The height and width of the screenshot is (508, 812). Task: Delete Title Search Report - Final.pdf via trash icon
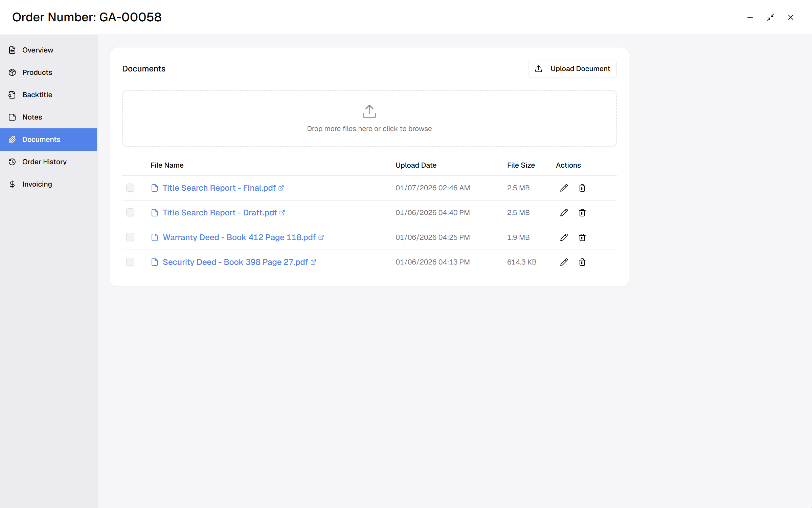coord(582,188)
